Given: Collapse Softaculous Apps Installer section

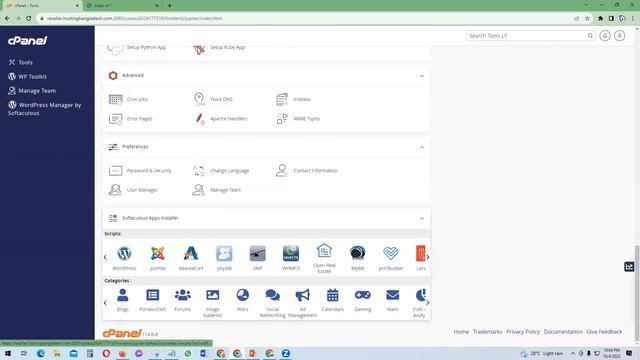Looking at the screenshot, I should point(422,218).
